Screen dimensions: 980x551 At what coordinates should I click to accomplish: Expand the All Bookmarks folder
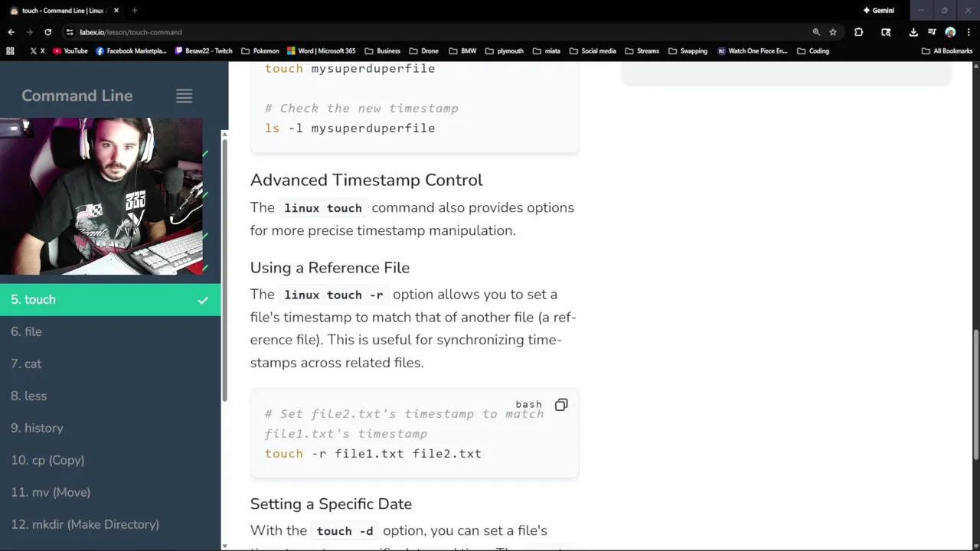click(x=947, y=51)
